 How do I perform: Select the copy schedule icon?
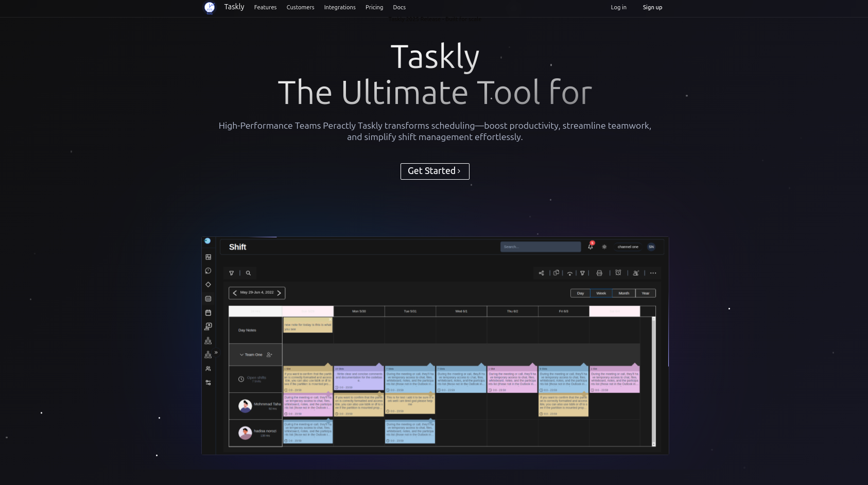[556, 273]
